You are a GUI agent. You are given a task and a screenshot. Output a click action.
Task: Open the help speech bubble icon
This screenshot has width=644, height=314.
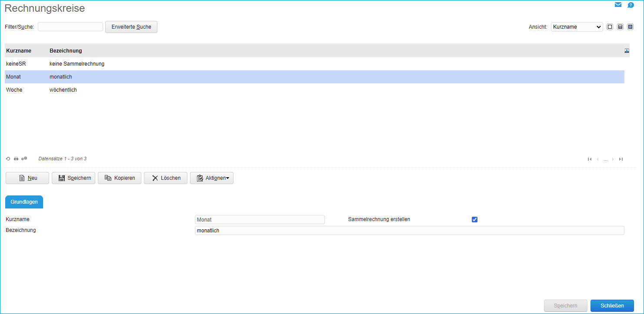click(631, 5)
